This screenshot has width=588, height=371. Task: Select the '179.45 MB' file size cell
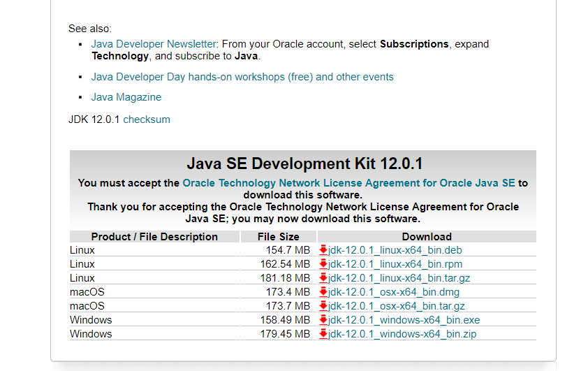pos(285,334)
